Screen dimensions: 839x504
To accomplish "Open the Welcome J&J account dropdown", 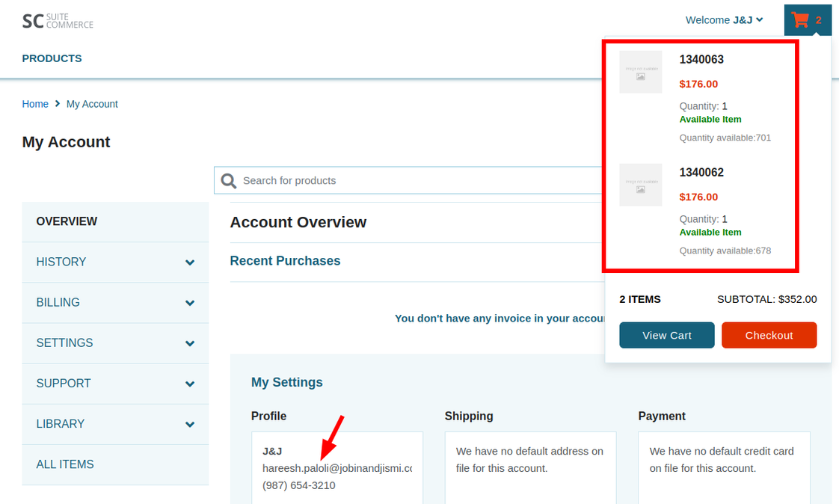I will point(724,20).
